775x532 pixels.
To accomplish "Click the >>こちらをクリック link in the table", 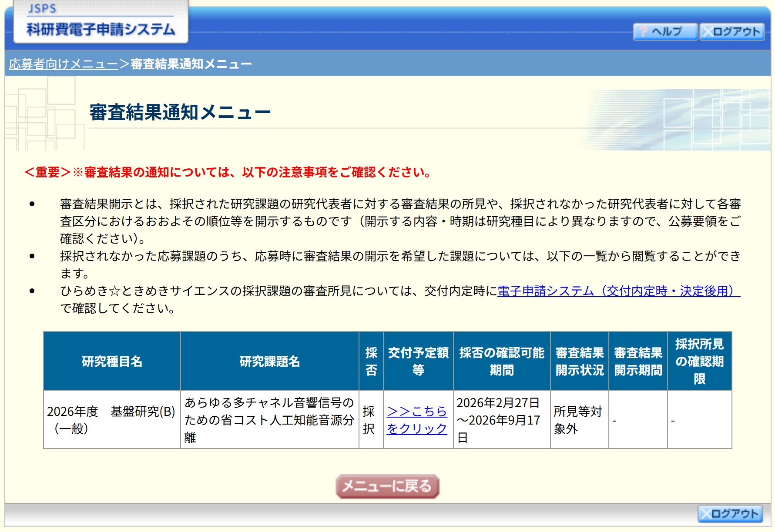I will [x=416, y=420].
